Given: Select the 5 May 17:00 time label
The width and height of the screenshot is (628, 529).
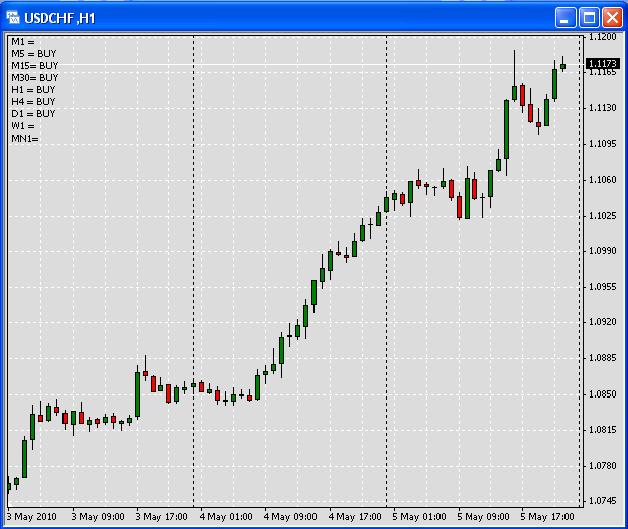Looking at the screenshot, I should (548, 517).
